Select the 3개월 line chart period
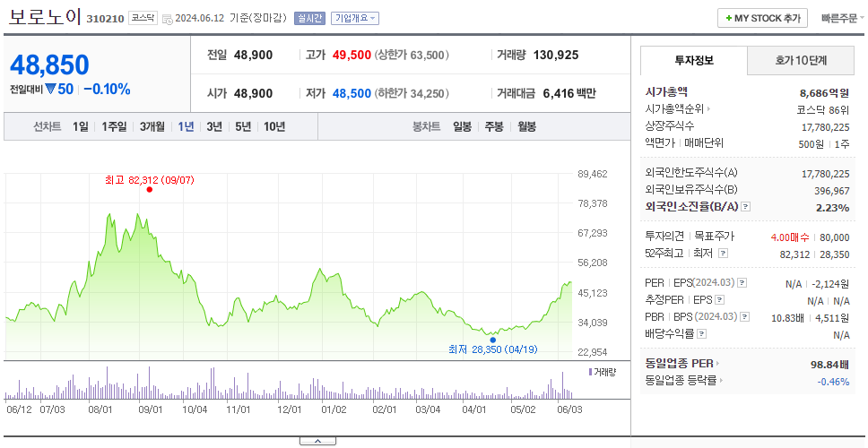 (x=152, y=126)
